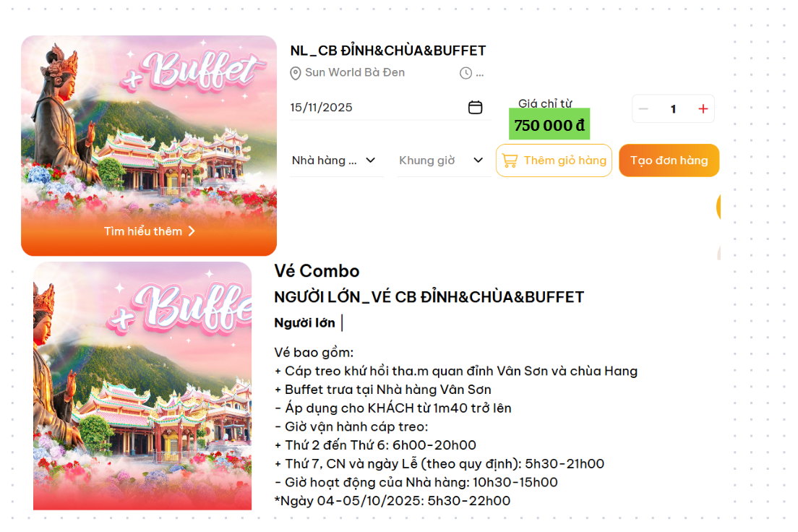
Task: Click the Thêm giỏ hàng button
Action: pos(554,160)
